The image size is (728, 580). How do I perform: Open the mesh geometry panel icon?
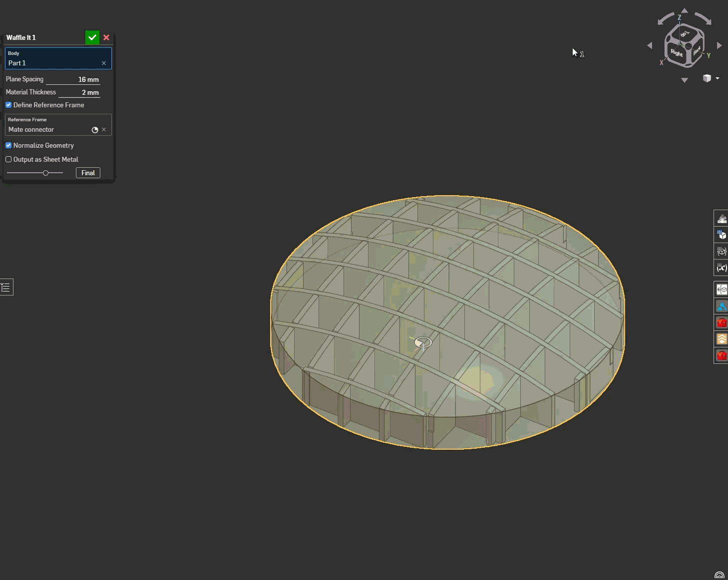coord(722,251)
